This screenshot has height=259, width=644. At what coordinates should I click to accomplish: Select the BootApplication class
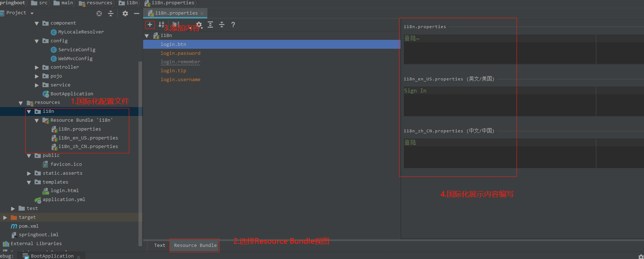tap(68, 94)
